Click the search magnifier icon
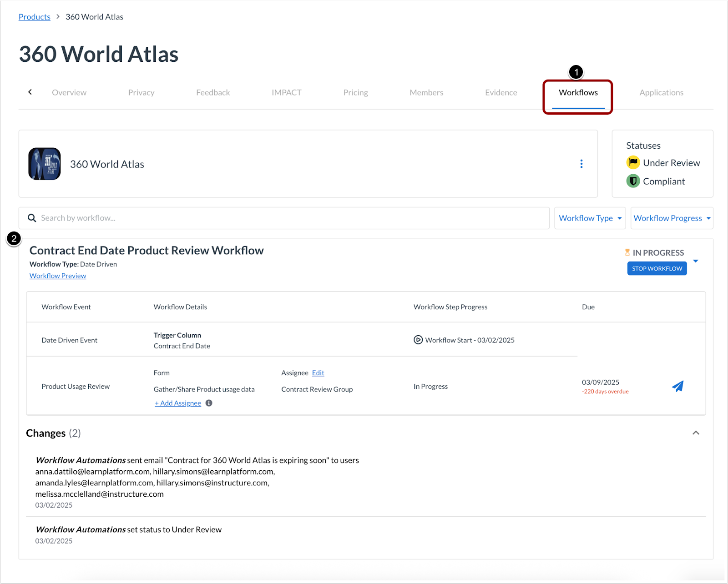Viewport: 728px width, 584px height. [x=32, y=218]
